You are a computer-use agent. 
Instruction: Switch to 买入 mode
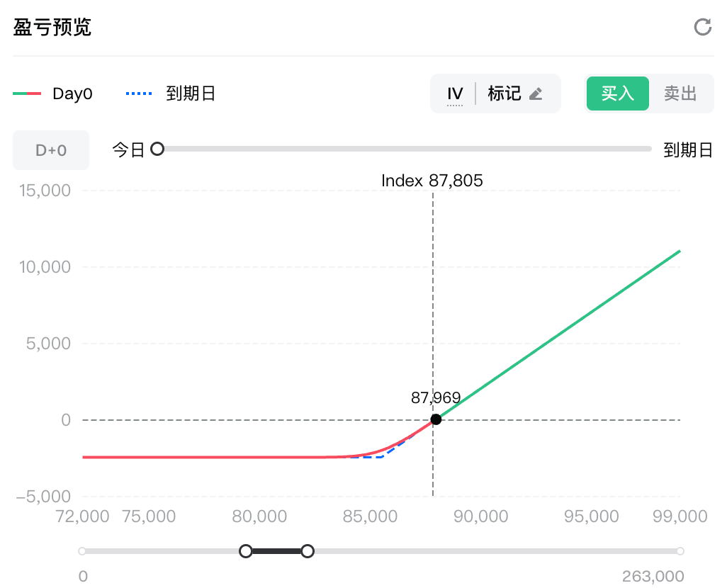coord(617,94)
